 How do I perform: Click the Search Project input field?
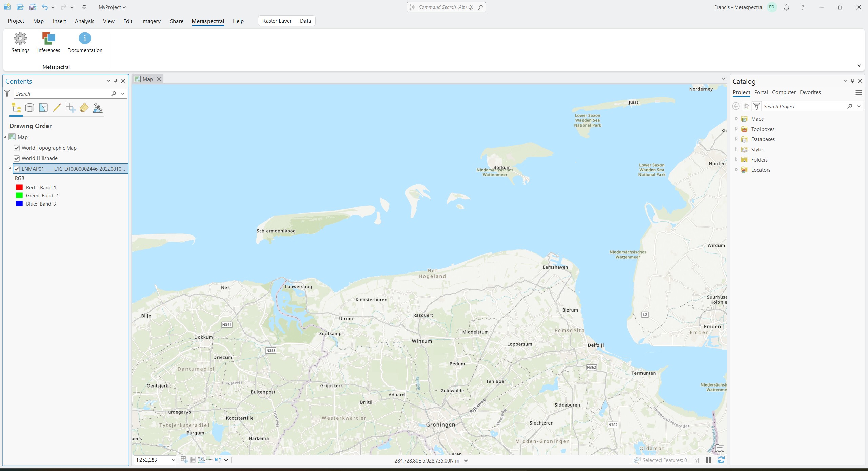(804, 107)
